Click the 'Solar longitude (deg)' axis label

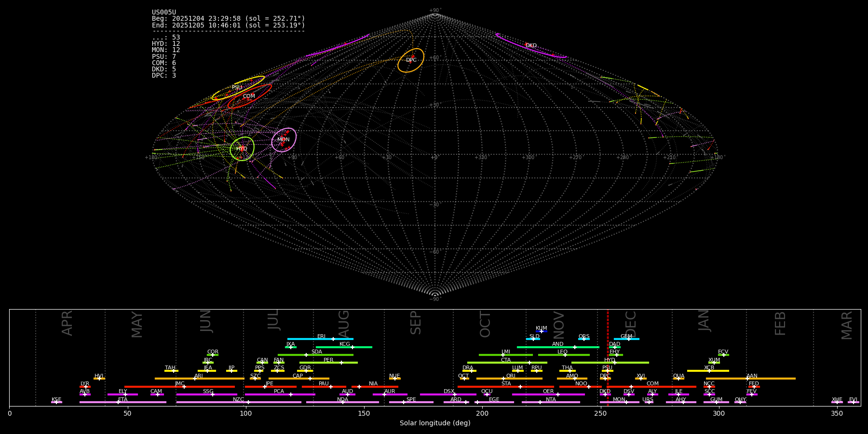click(x=434, y=423)
